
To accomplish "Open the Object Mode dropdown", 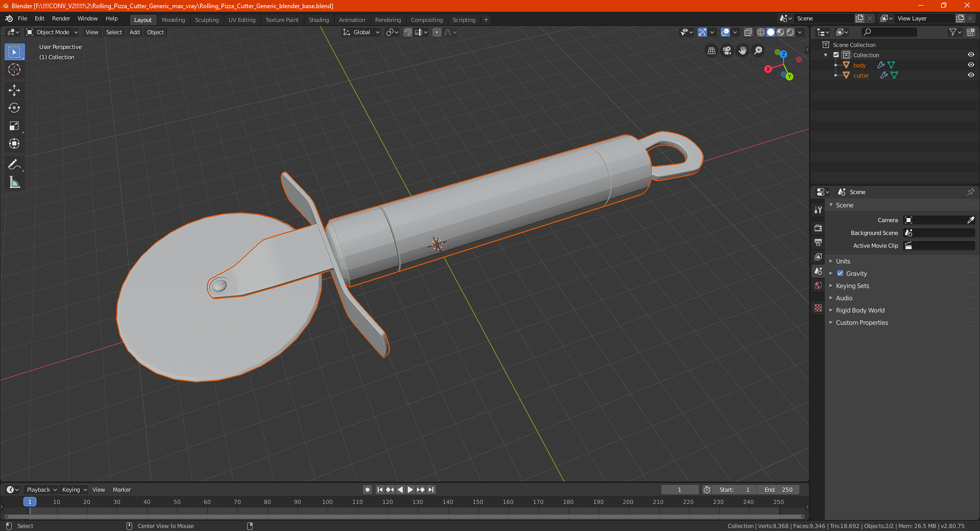I will 52,32.
